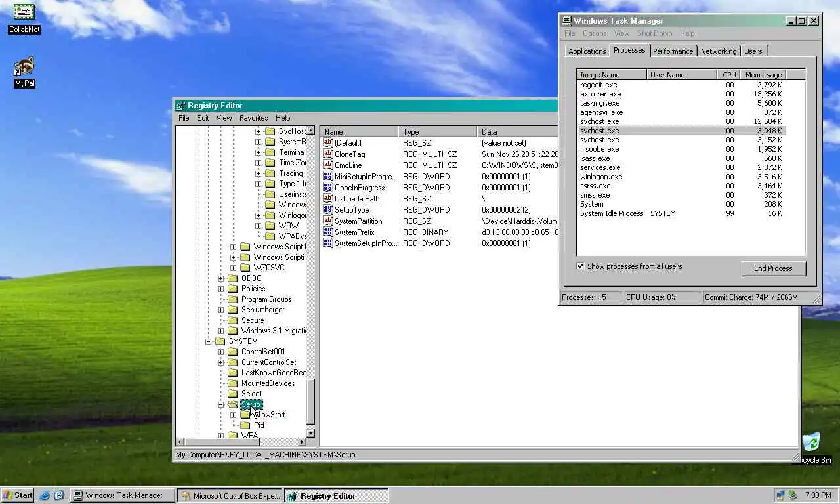This screenshot has height=504, width=840.
Task: Switch to Task Manager Networking tab
Action: click(x=719, y=51)
